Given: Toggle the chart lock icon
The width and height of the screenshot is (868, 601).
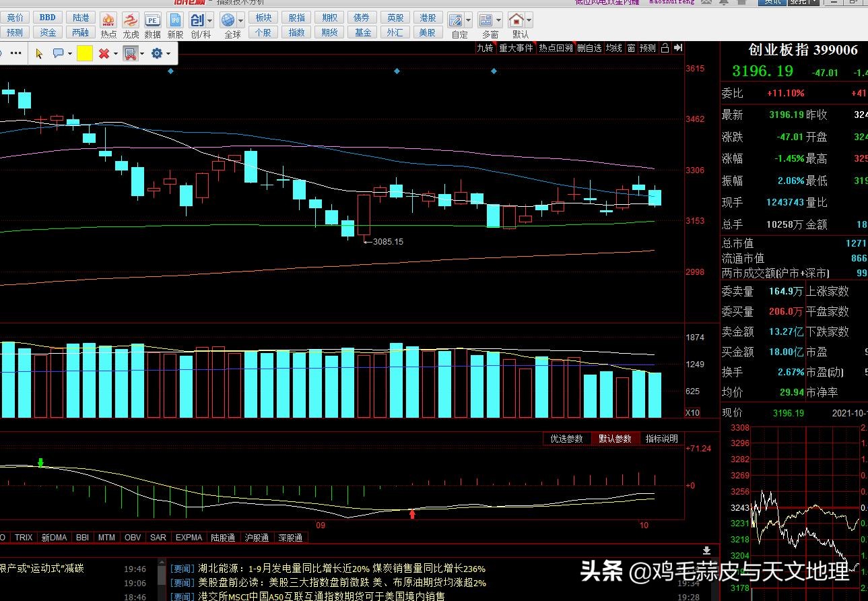Looking at the screenshot, I should click(665, 48).
